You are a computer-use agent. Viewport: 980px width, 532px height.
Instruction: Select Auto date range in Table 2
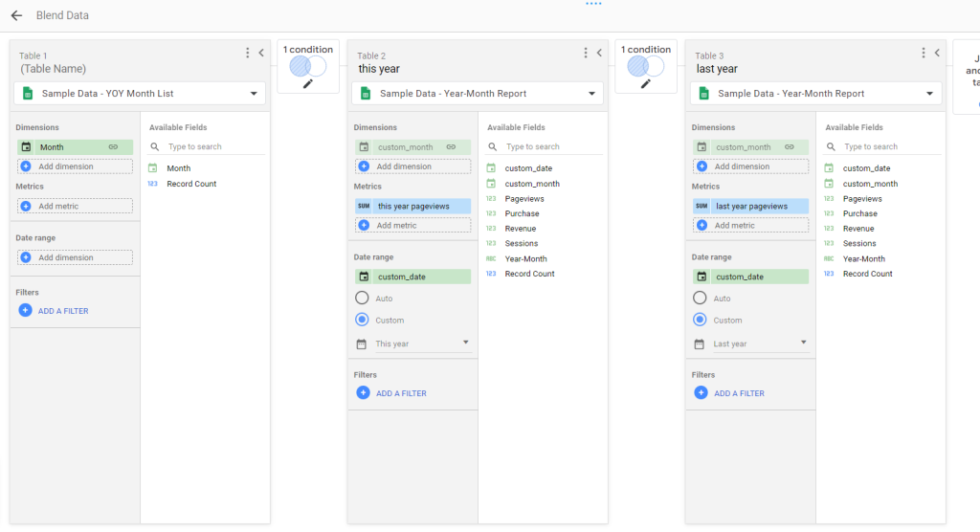[x=362, y=299]
